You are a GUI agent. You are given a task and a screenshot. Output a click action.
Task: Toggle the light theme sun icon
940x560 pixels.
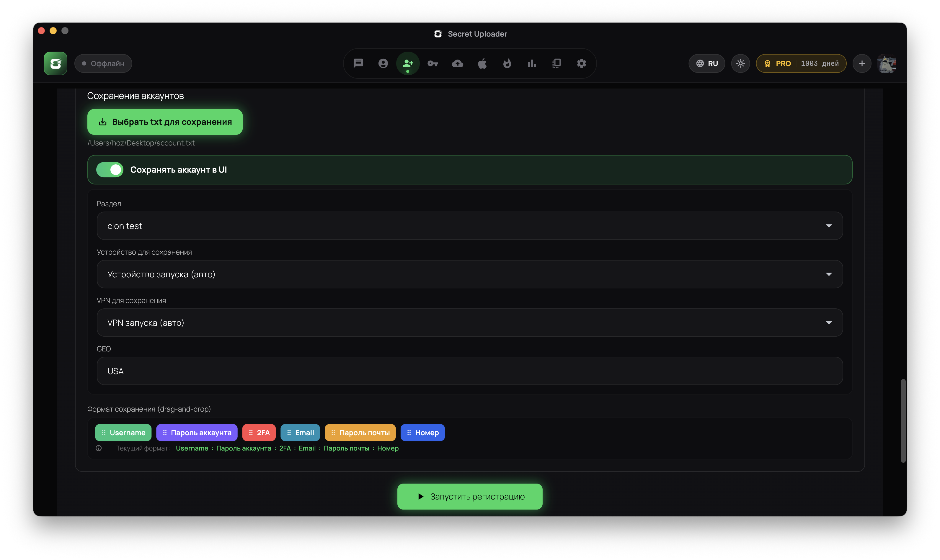pyautogui.click(x=740, y=63)
